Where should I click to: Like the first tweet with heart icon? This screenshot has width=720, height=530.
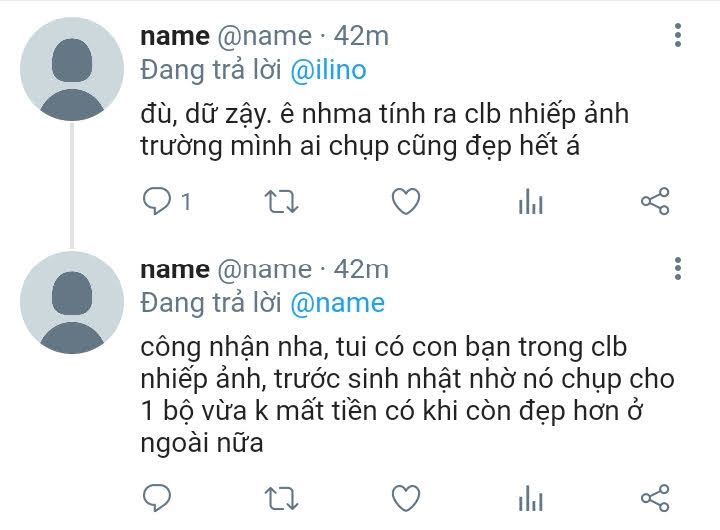406,201
